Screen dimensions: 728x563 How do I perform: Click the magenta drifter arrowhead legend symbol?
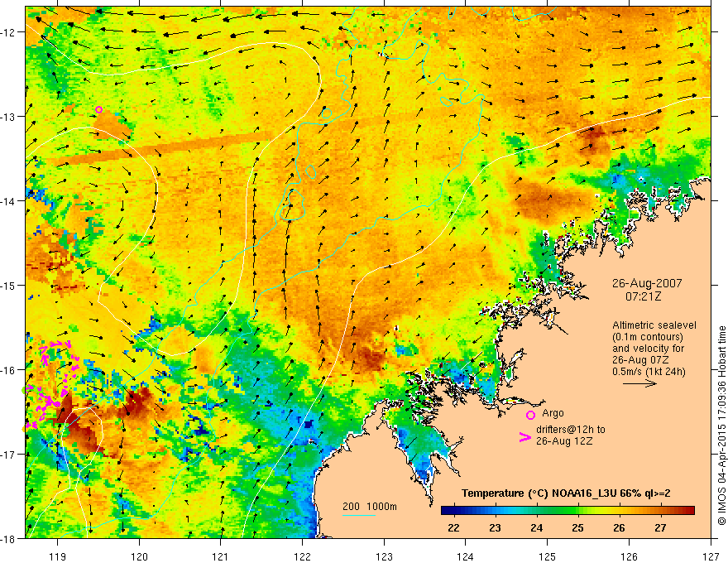pyautogui.click(x=525, y=437)
